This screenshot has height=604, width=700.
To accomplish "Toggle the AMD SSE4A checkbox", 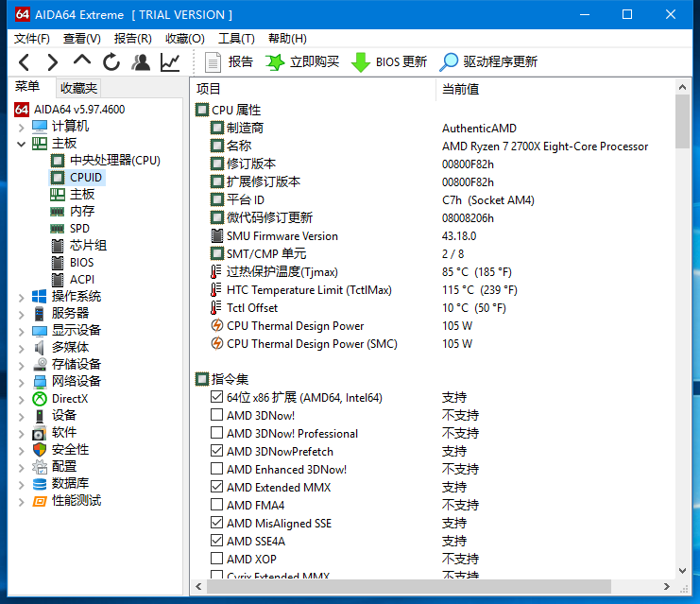I will (x=216, y=540).
